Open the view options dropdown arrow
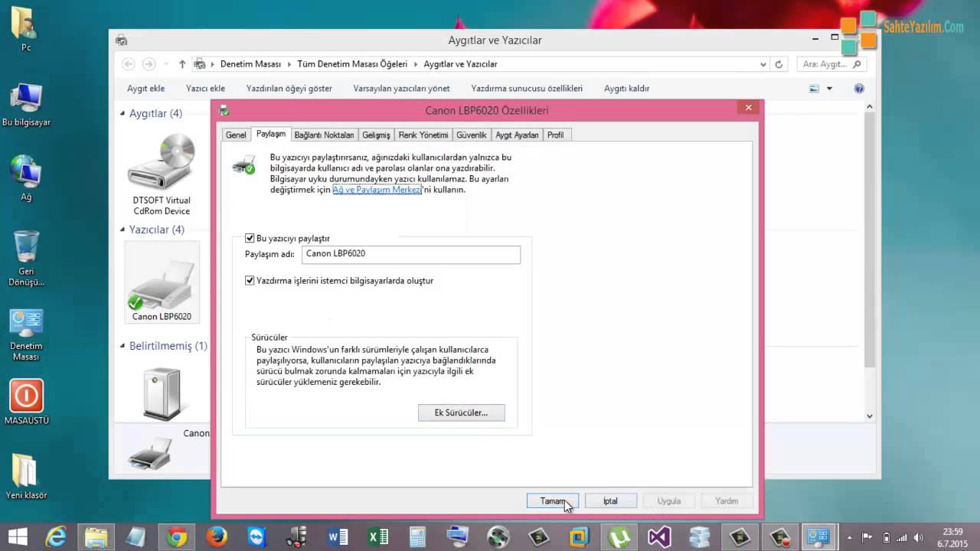 click(x=830, y=89)
